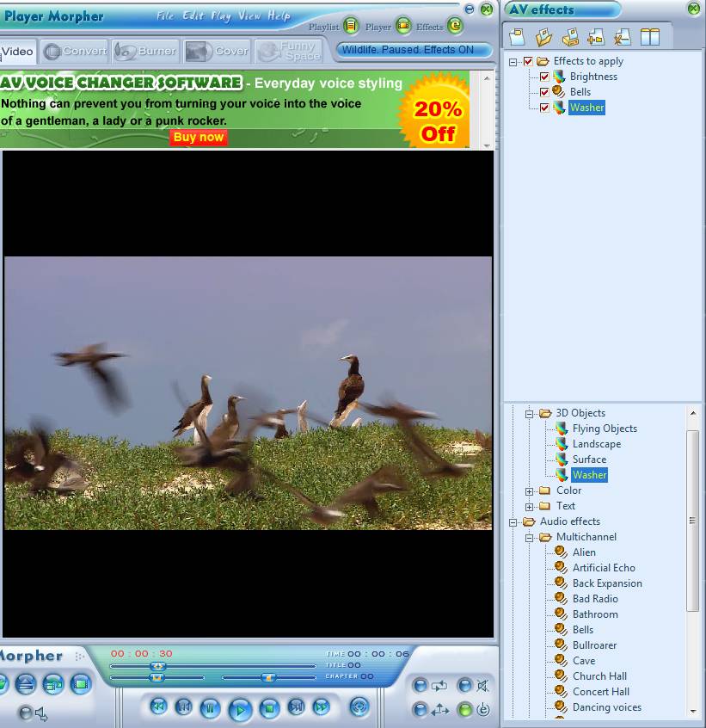Screen dimensions: 706x728
Task: Open the Burner tab
Action: pyautogui.click(x=145, y=51)
